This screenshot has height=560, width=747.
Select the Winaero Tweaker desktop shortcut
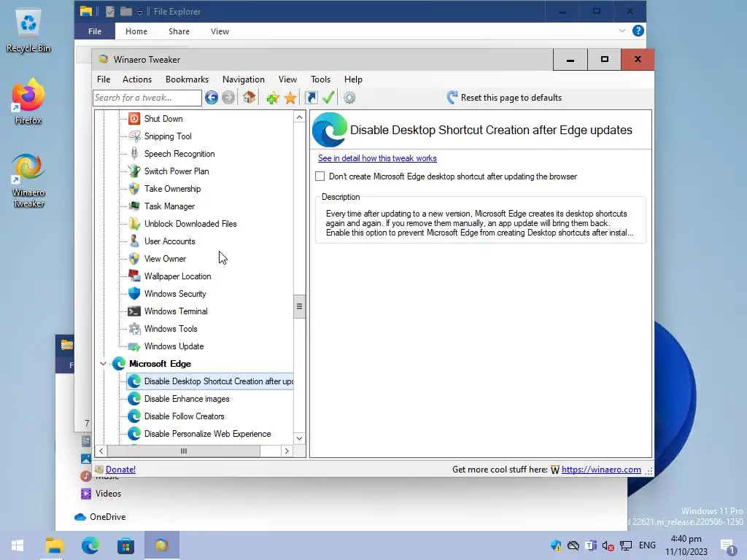pyautogui.click(x=28, y=181)
